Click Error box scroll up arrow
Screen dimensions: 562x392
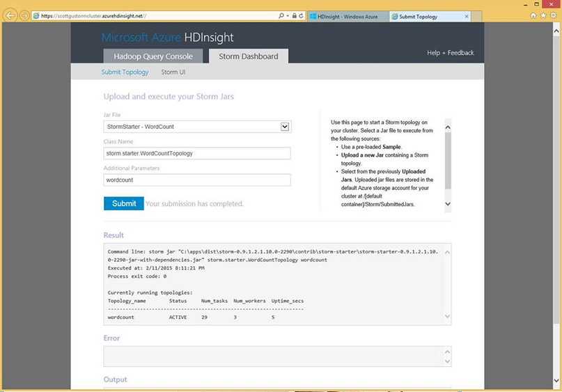click(447, 352)
